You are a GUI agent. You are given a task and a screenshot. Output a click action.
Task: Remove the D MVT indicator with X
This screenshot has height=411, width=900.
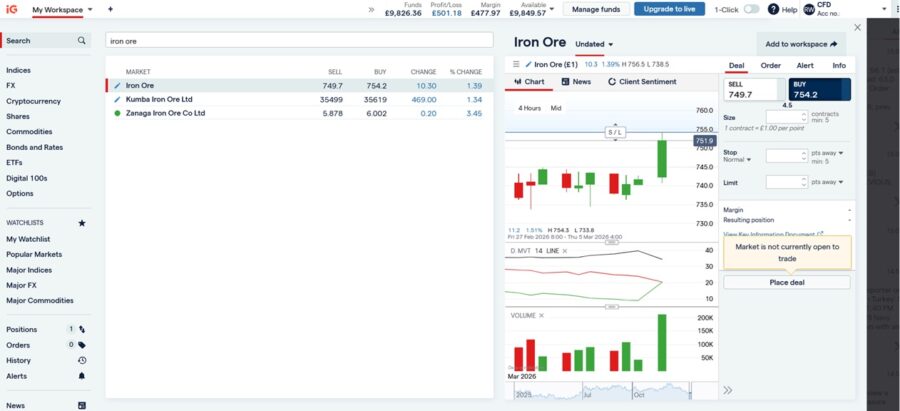tap(565, 251)
